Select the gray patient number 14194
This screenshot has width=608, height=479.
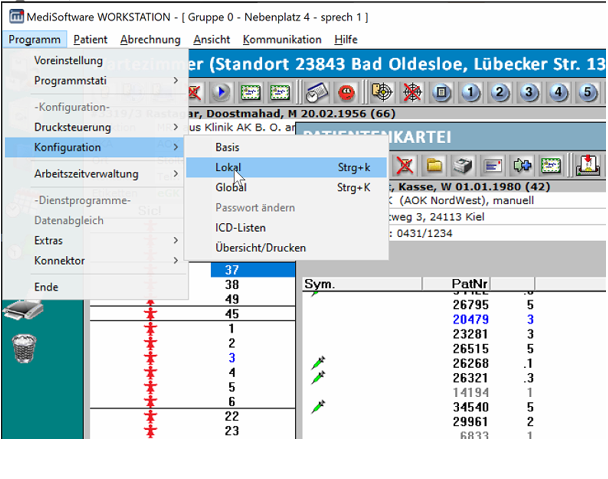tap(470, 393)
